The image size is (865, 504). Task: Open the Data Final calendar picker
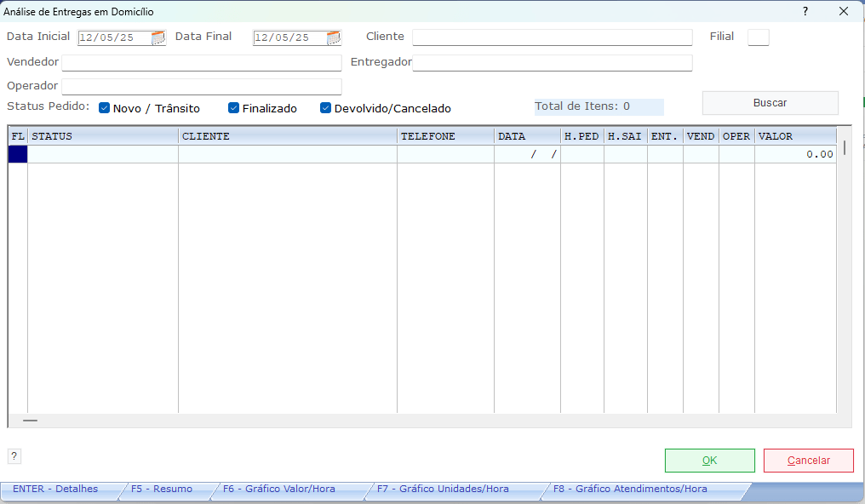334,37
